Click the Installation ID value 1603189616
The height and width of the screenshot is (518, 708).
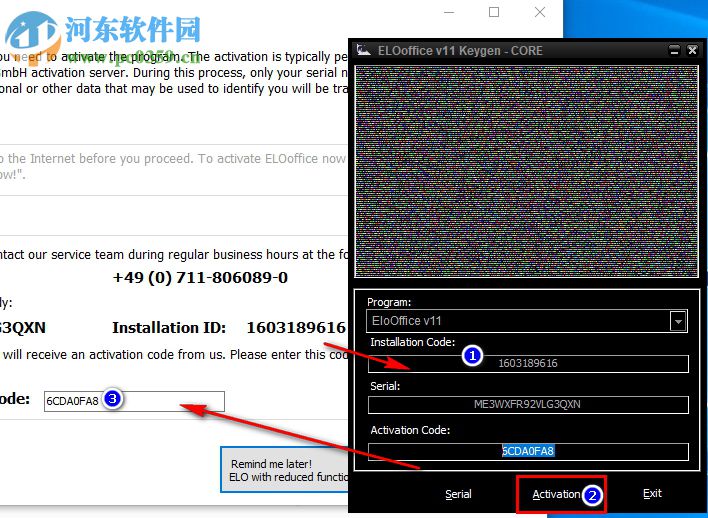point(296,327)
